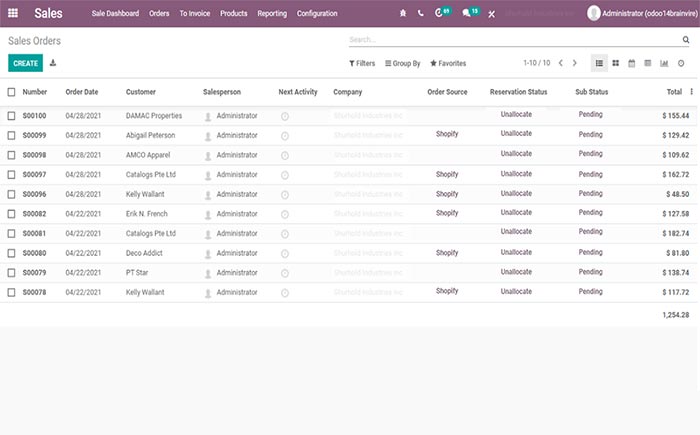Switch to Graph view icon
The height and width of the screenshot is (435, 700).
[664, 63]
